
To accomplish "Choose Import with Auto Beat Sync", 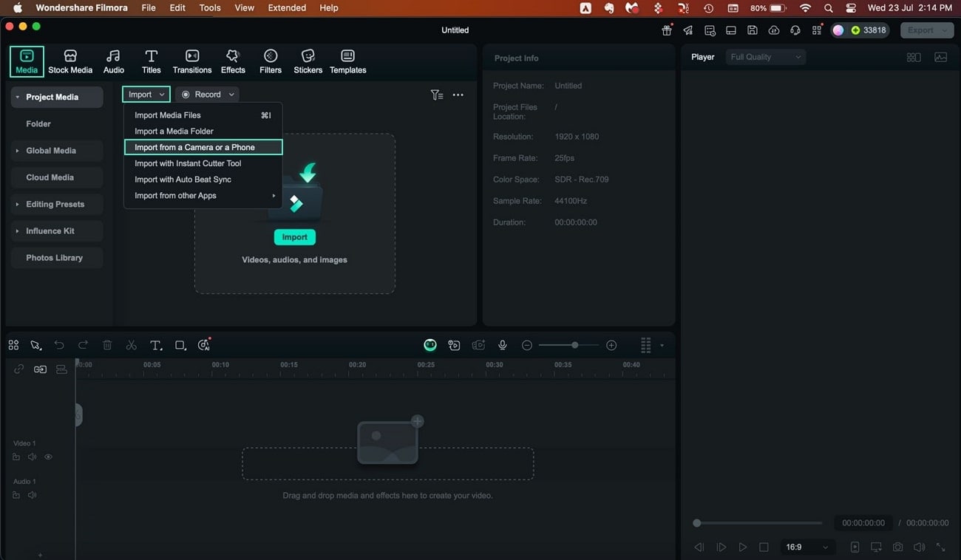I will (x=203, y=180).
